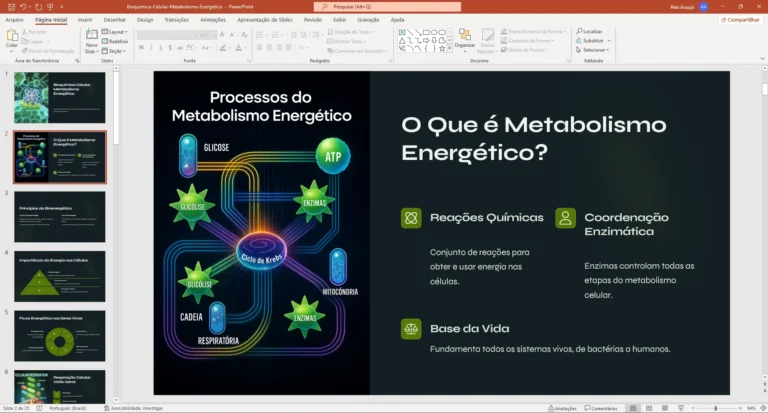Viewport: 768px width, 413px height.
Task: Reset slide layout with Redefinir
Action: (115, 41)
